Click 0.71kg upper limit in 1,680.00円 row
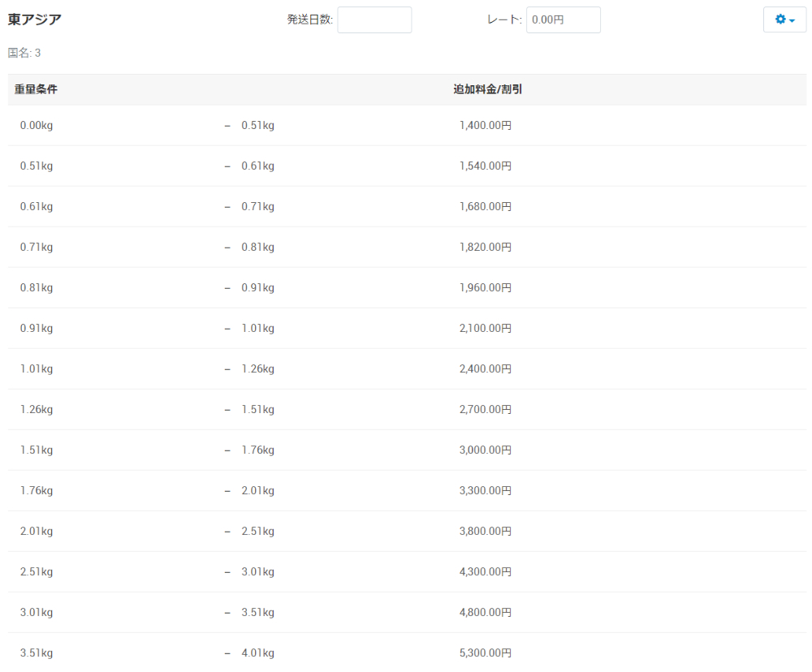This screenshot has height=672, width=812. point(258,207)
